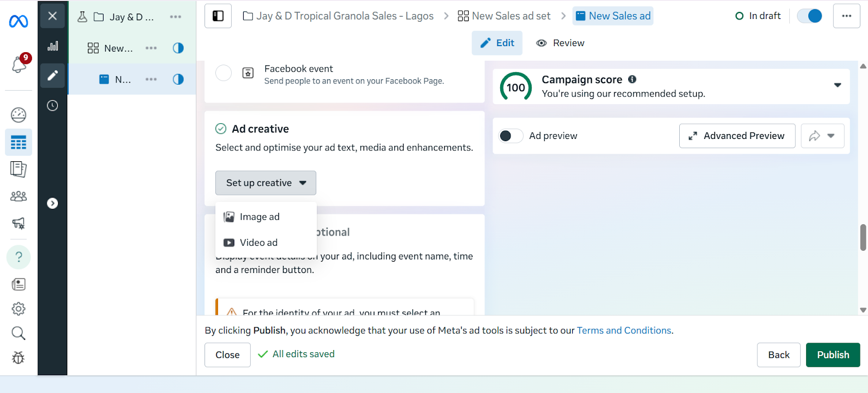Open notifications bell with 9 alerts
868x393 pixels.
point(19,64)
